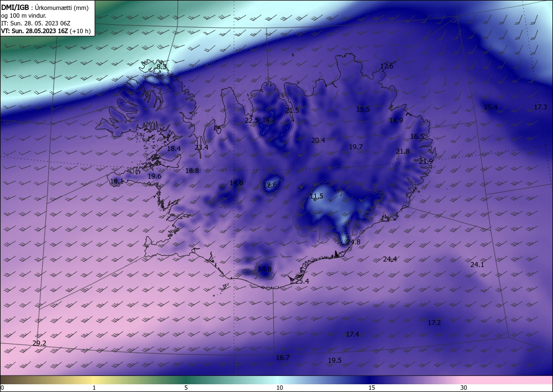Click the 21.9 value on the map
This screenshot has height=392, width=553.
[x=426, y=161]
